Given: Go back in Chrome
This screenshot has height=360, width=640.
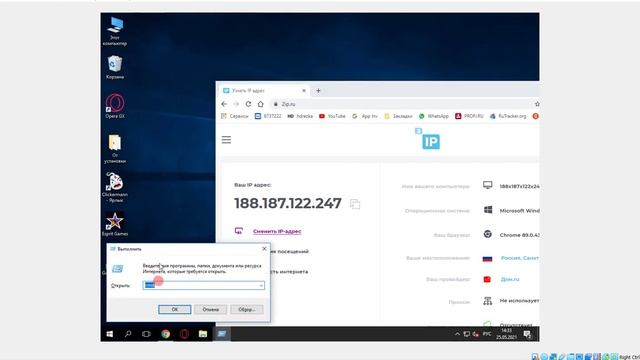Looking at the screenshot, I should click(224, 104).
